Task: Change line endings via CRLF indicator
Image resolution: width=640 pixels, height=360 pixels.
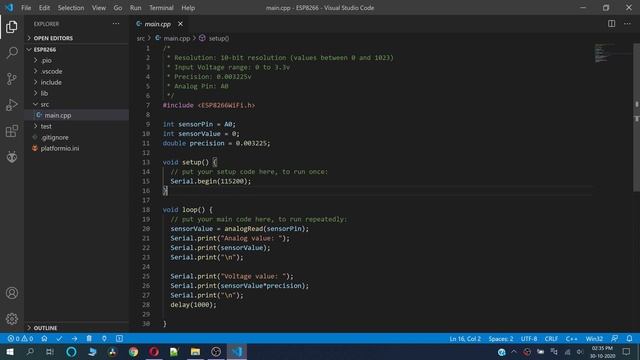Action: tap(551, 338)
